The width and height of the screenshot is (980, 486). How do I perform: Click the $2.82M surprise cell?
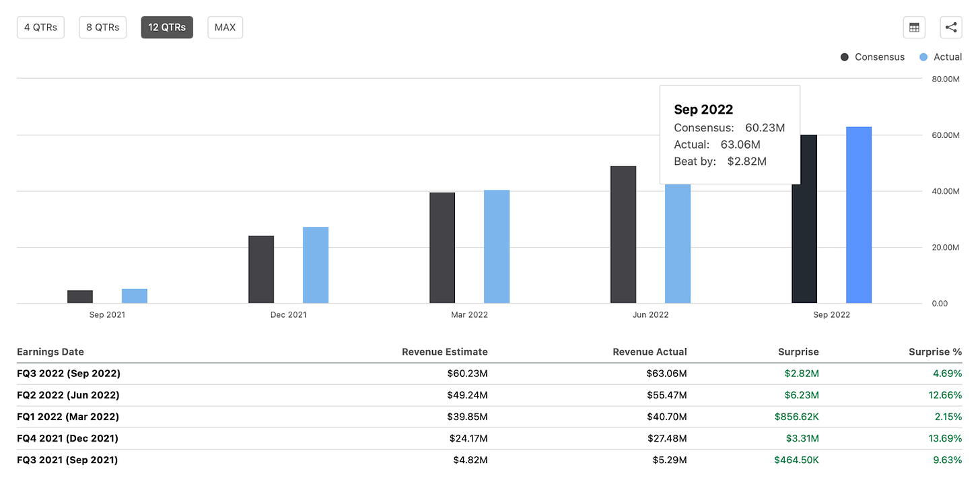(x=802, y=374)
